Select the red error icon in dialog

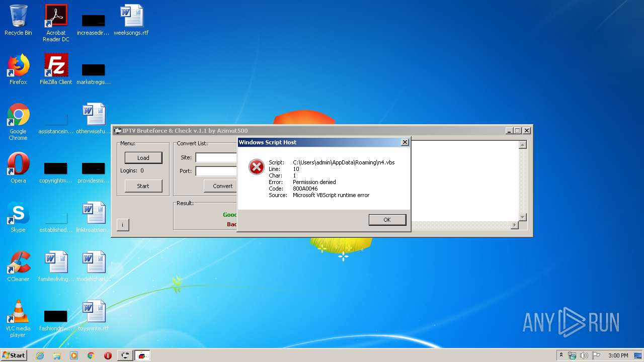[257, 167]
